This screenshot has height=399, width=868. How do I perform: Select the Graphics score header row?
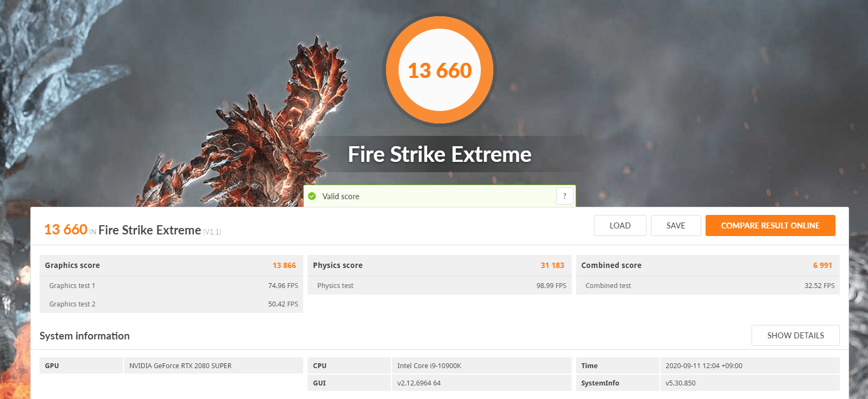[171, 265]
